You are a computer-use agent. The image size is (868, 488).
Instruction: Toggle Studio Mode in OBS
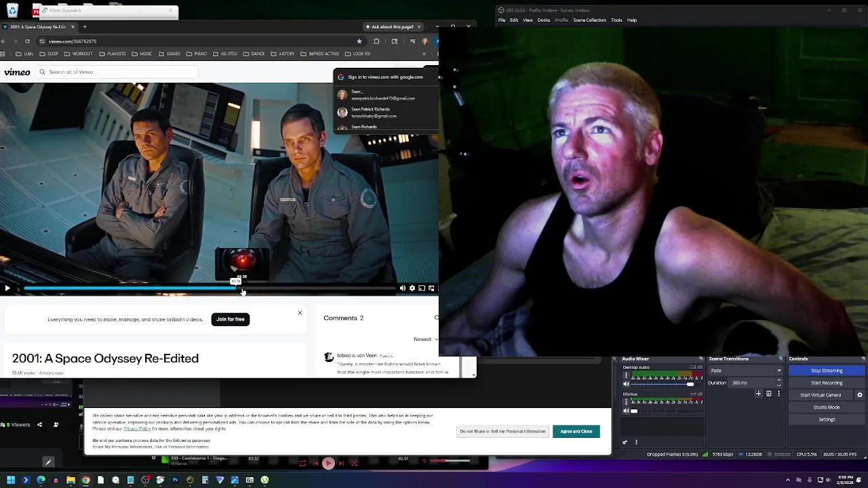[x=827, y=407]
